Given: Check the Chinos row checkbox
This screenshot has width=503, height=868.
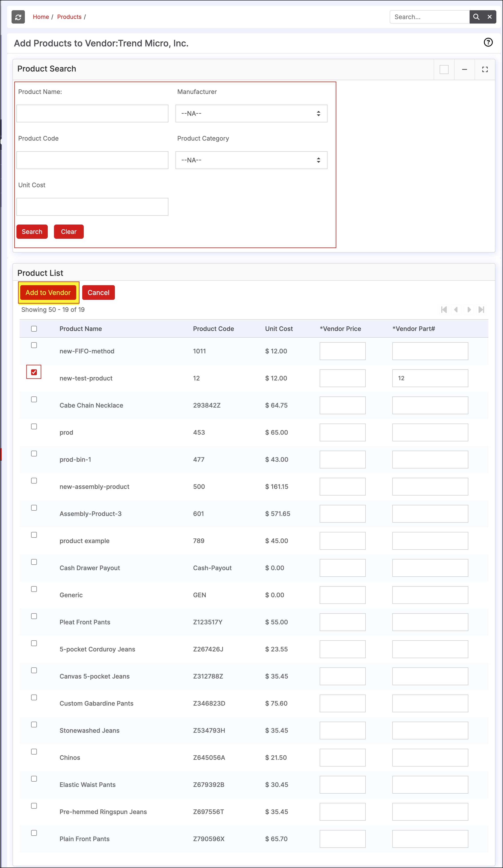Looking at the screenshot, I should tap(34, 752).
